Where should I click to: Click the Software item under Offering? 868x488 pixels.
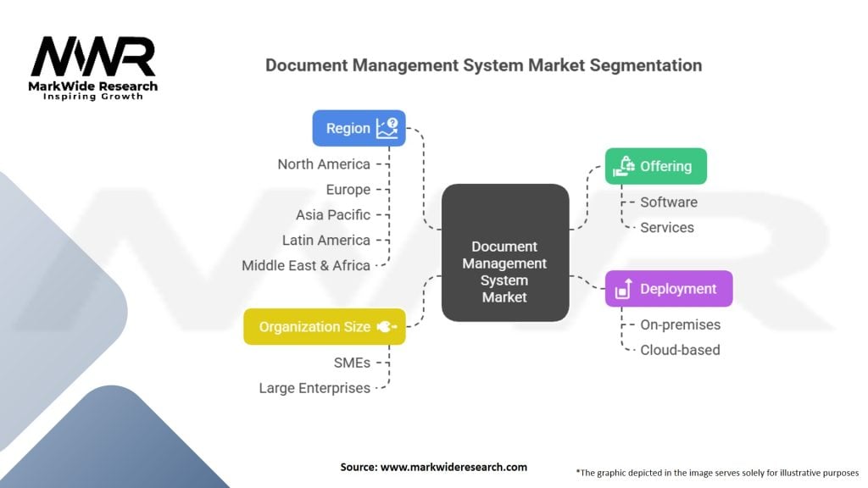(x=669, y=202)
